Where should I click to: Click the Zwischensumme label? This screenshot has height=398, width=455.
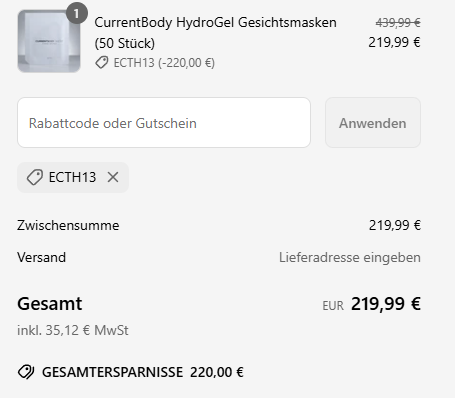(x=68, y=225)
